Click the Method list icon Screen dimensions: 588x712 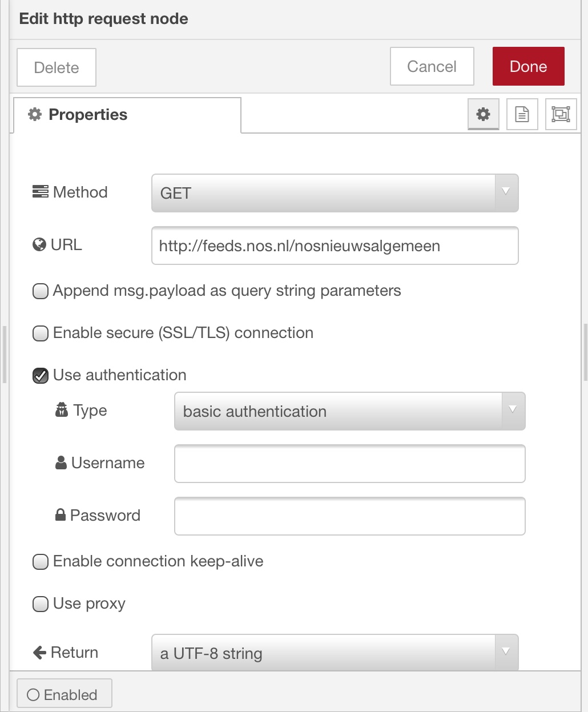[x=40, y=192]
